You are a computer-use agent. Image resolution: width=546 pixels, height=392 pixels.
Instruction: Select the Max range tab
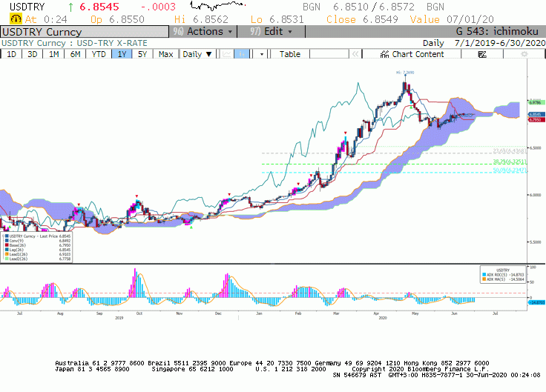[x=165, y=54]
